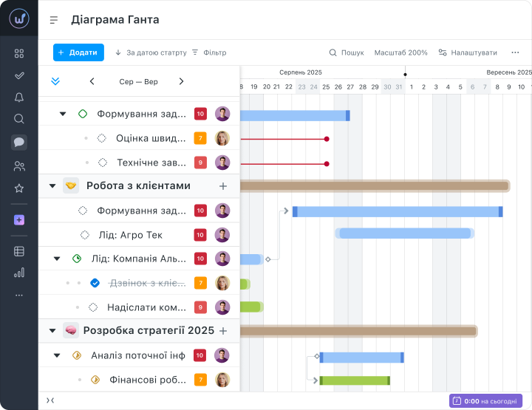Open the За датою старту sort dropdown

pyautogui.click(x=151, y=53)
